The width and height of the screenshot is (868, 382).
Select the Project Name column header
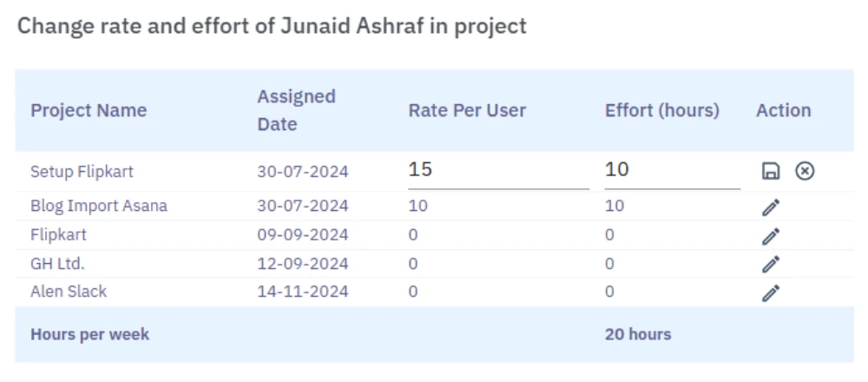(89, 110)
